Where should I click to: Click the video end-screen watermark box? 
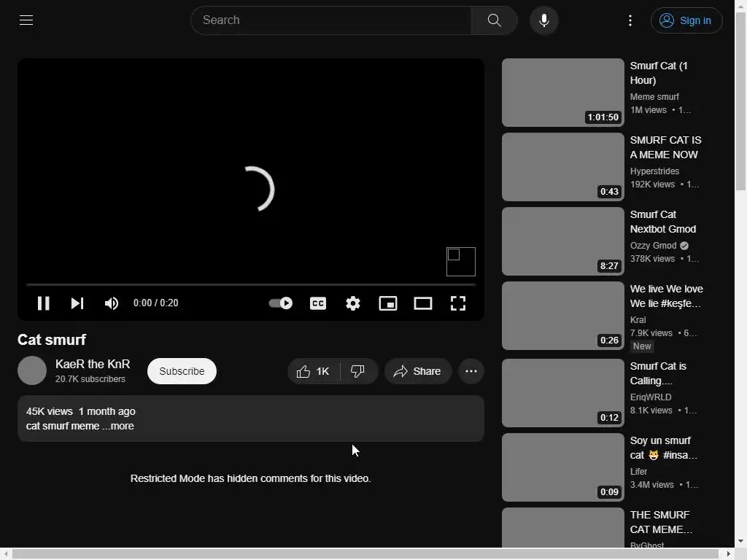(x=461, y=262)
